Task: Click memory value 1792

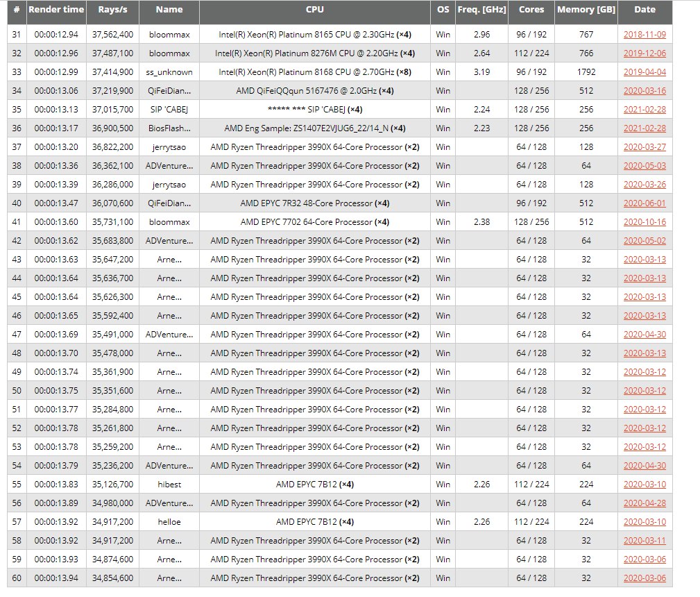Action: click(x=586, y=72)
